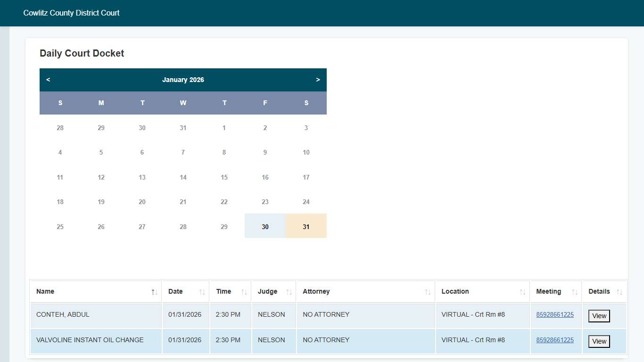Viewport: 644px width, 362px height.
Task: Sort docket by Meeting column arrows
Action: tap(574, 292)
